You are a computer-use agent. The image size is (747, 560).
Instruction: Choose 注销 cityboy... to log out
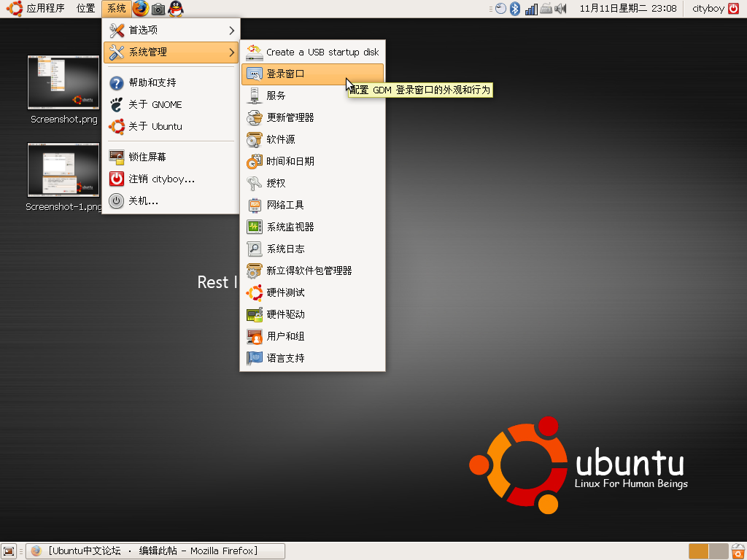(171, 179)
